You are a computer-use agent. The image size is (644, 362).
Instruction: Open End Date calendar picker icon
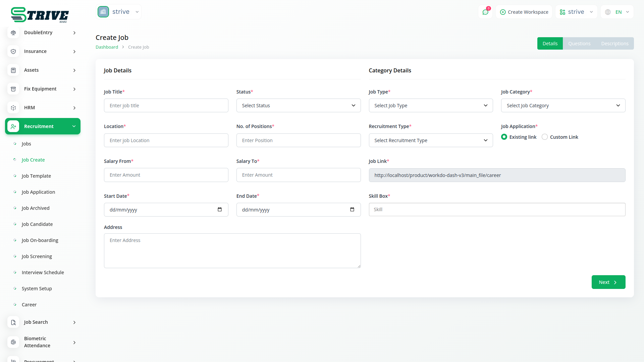pyautogui.click(x=352, y=209)
